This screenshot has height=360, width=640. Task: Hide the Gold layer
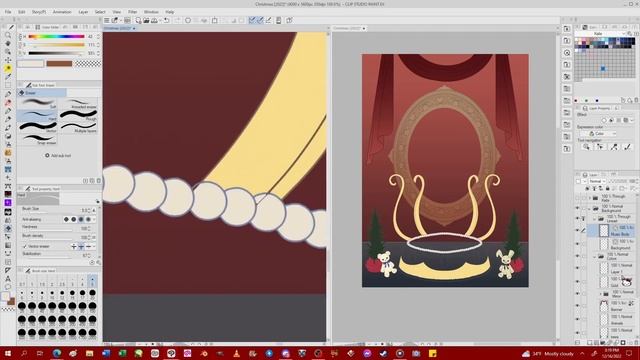pos(578,282)
